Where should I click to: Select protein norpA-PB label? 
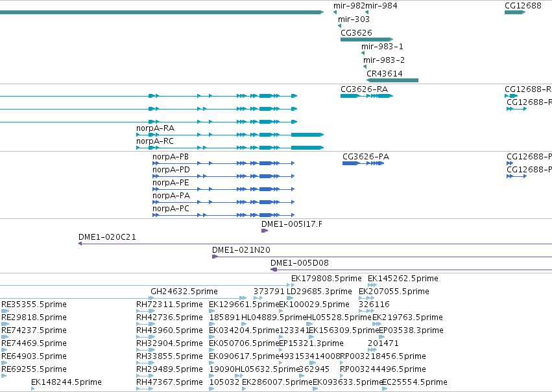tap(171, 157)
